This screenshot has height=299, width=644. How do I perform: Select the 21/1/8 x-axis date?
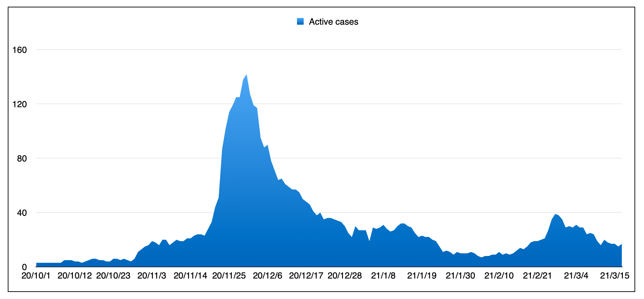click(x=383, y=276)
